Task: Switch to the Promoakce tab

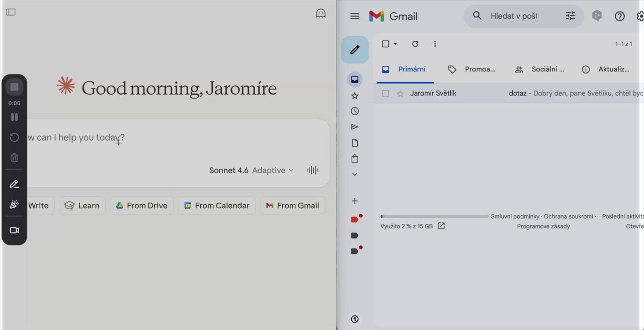Action: [x=472, y=69]
